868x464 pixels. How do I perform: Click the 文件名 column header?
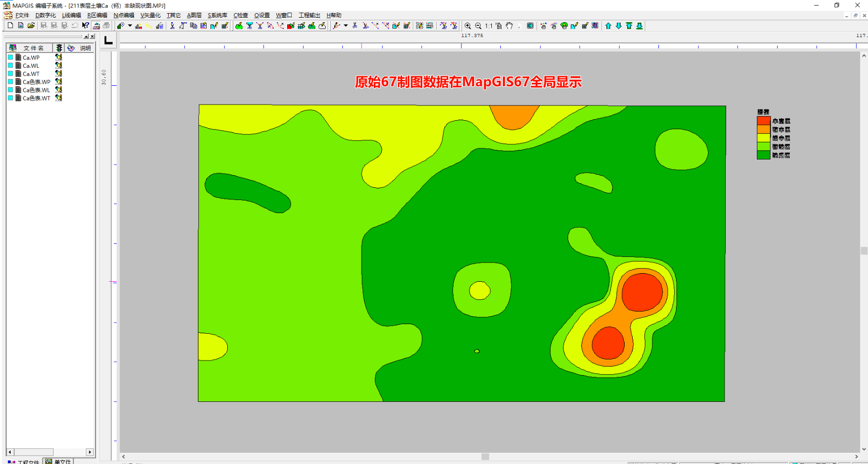(33, 48)
